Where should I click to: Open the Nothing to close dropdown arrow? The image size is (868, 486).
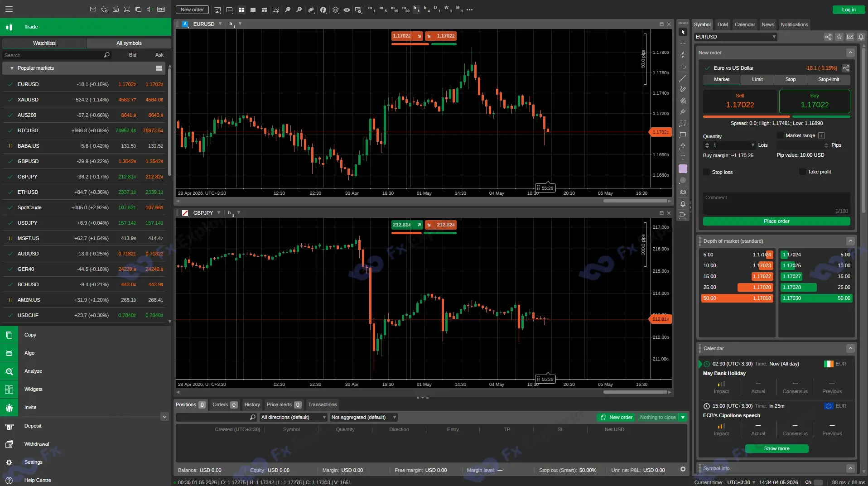point(683,417)
